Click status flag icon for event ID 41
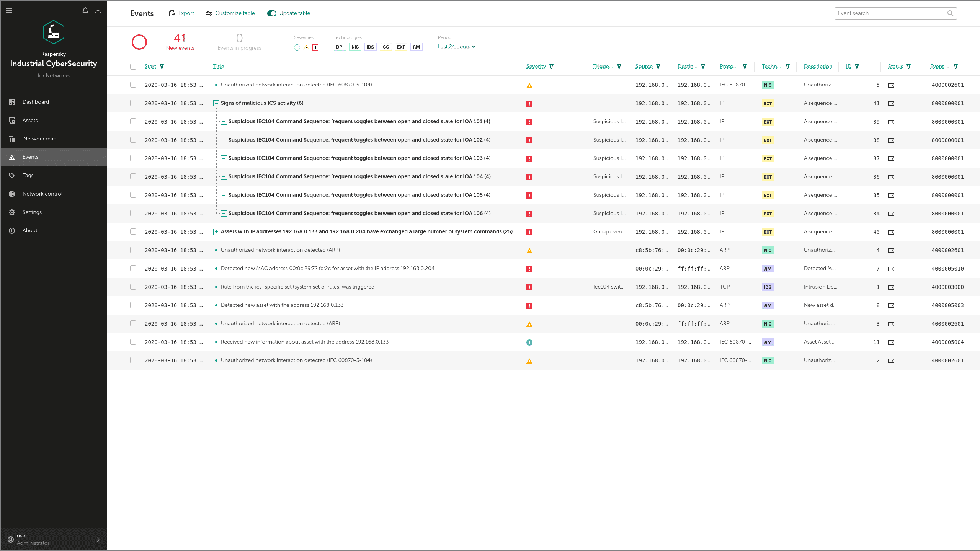Image resolution: width=980 pixels, height=551 pixels. (891, 104)
